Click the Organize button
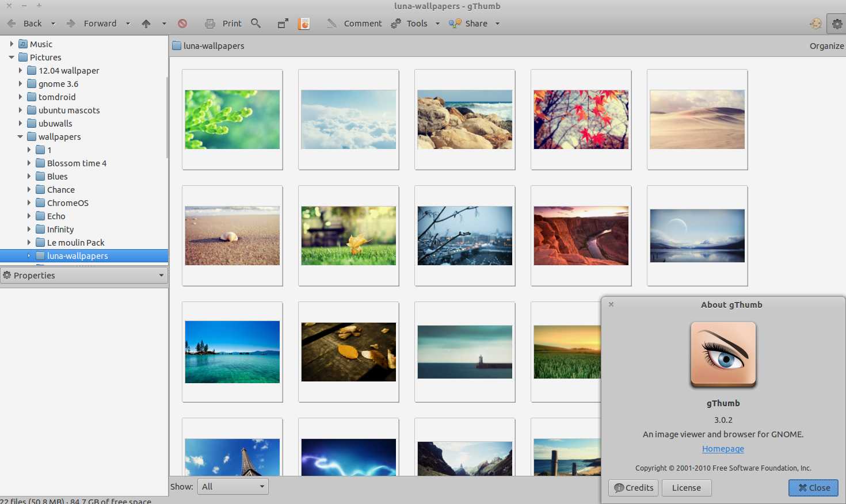Viewport: 846px width, 504px height. coord(826,46)
